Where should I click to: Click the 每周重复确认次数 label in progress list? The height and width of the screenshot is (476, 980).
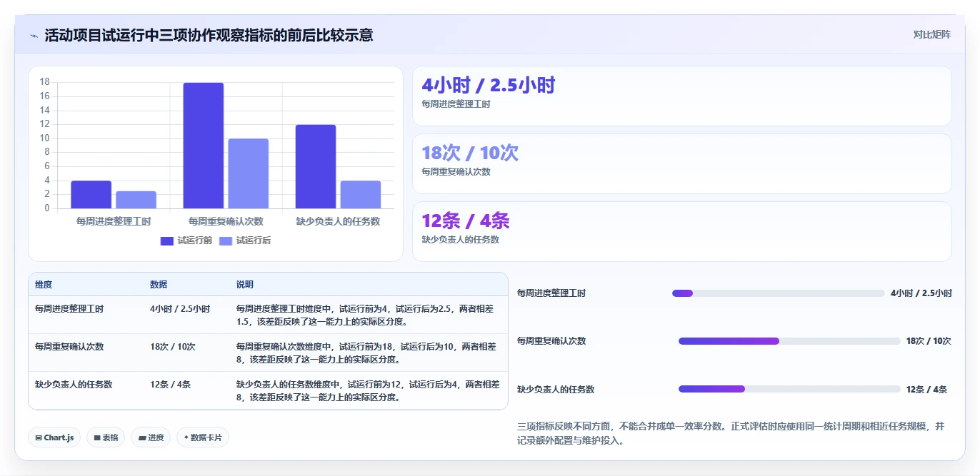551,341
